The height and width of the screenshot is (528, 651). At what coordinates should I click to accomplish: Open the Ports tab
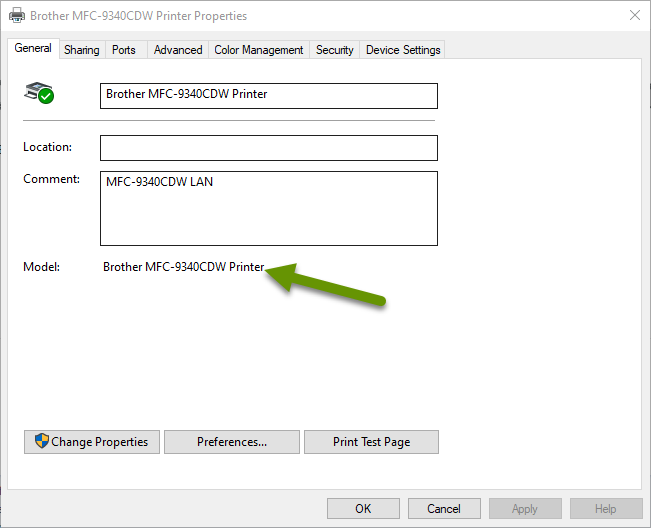pos(124,50)
